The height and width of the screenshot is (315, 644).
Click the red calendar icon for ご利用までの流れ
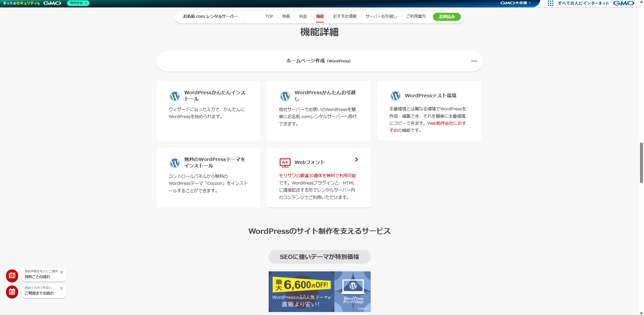(x=12, y=292)
